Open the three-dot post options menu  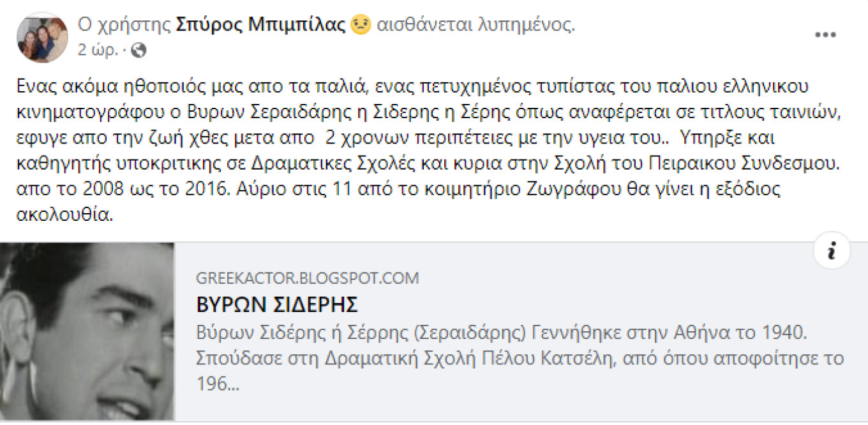click(825, 35)
